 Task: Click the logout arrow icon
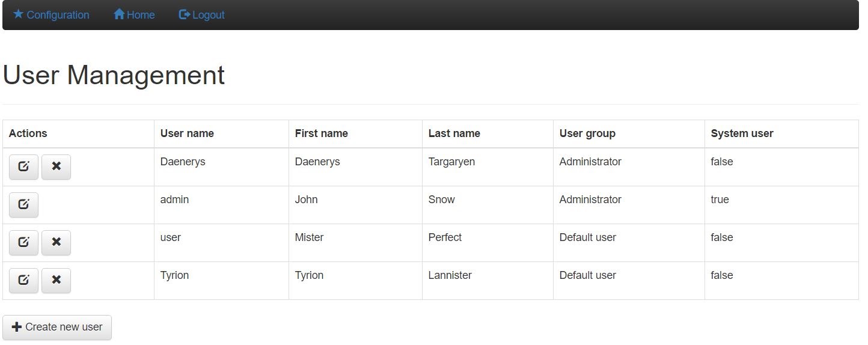tap(185, 14)
